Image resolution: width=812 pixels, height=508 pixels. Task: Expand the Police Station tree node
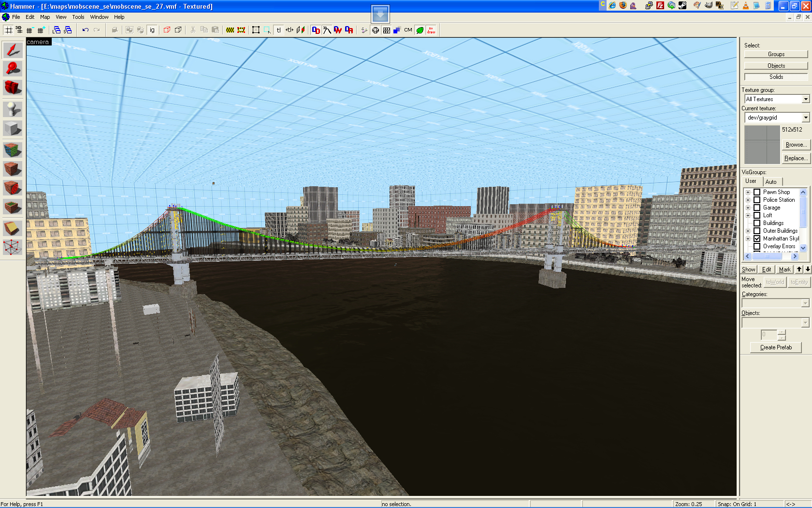point(748,200)
